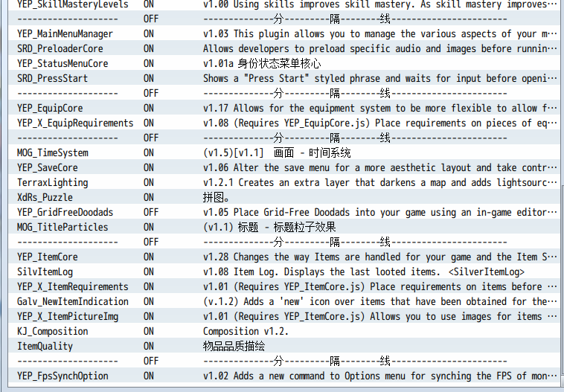
Task: Click the ON status of SRD_PressStart
Action: coord(149,78)
